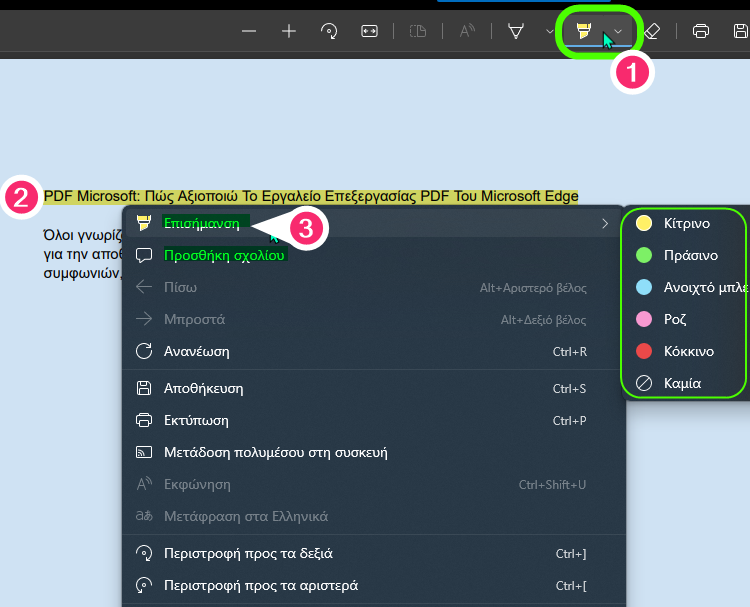Select the Draw pen tool in toolbar

[x=517, y=31]
